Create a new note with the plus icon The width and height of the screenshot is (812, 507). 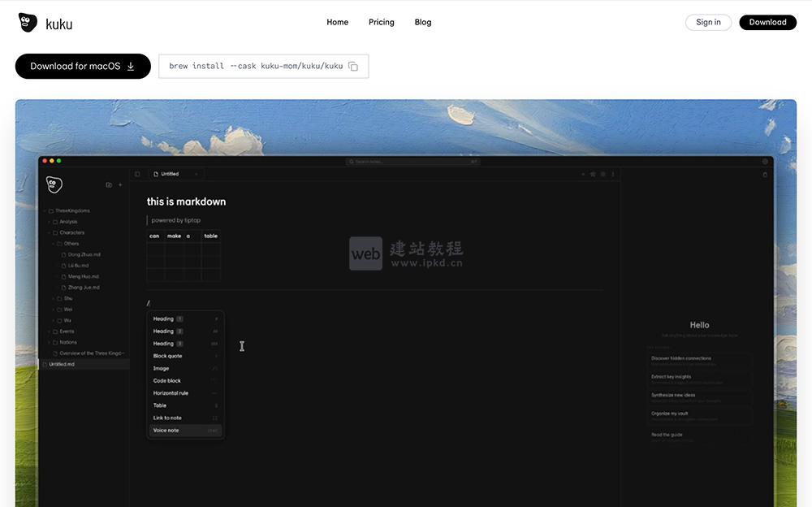tap(120, 184)
